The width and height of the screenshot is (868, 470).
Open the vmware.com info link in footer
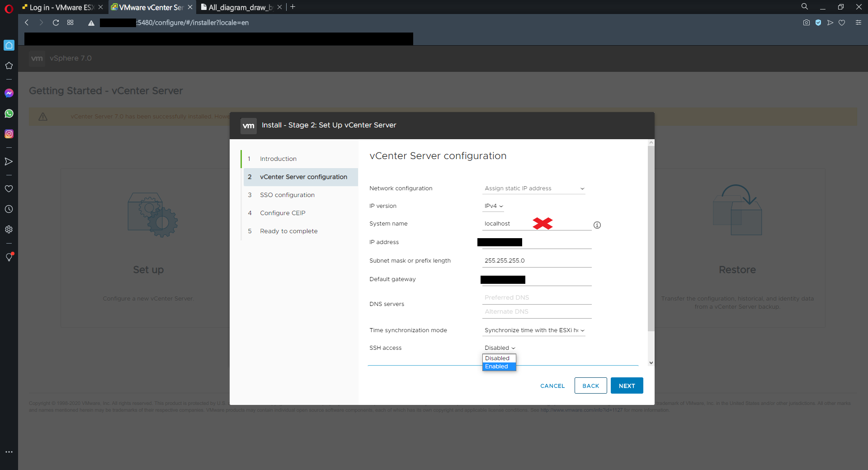point(581,410)
